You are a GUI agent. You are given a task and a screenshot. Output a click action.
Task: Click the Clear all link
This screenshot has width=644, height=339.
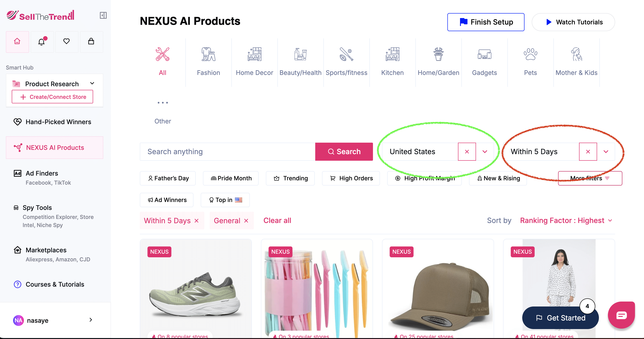click(277, 221)
